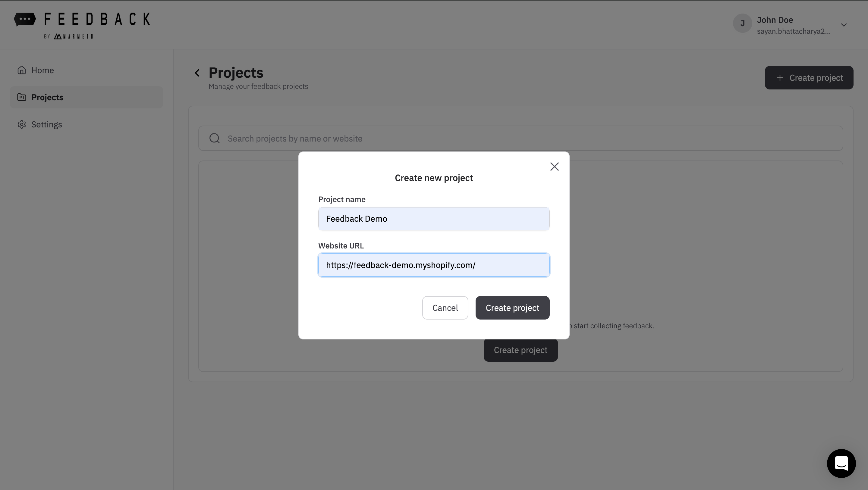Select the Projects sidebar entry

tap(47, 97)
